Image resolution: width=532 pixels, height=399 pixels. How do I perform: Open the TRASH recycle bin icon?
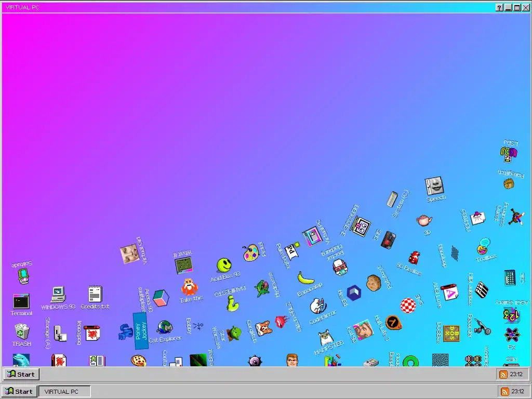point(22,331)
